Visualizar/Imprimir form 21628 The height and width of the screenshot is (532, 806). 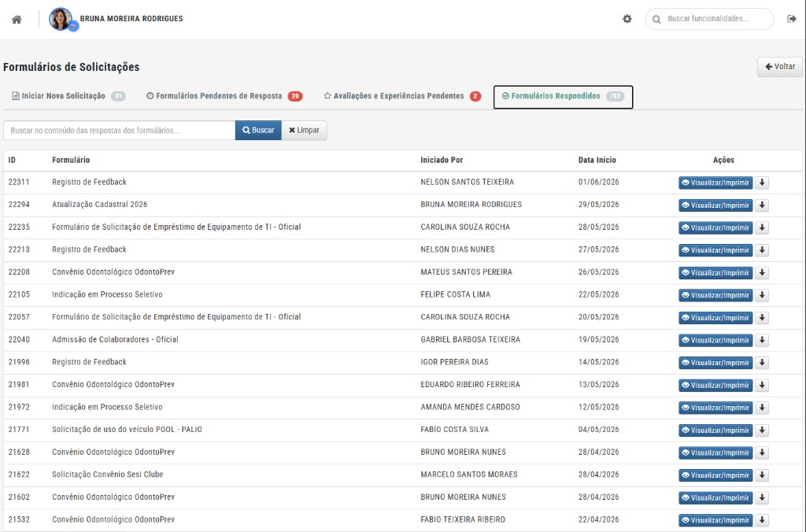point(715,453)
